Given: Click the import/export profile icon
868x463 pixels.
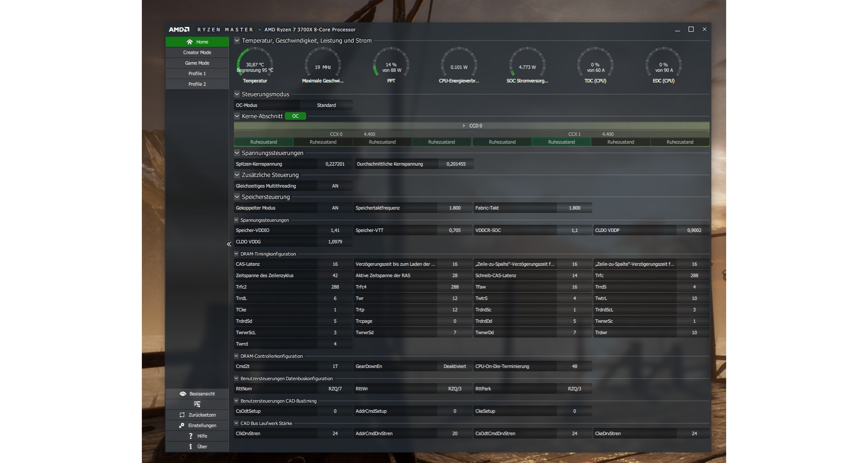Looking at the screenshot, I should (x=197, y=404).
